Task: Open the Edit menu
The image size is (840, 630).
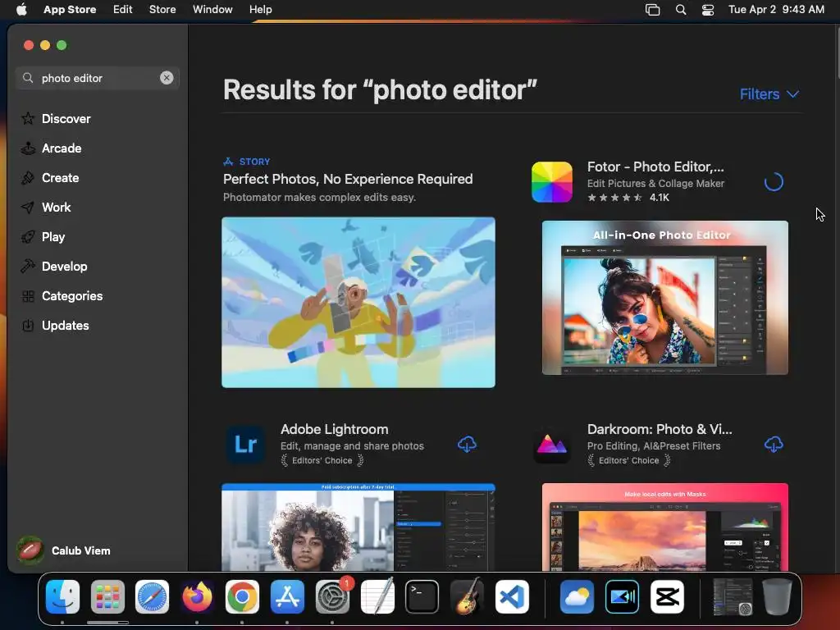Action: (x=123, y=9)
